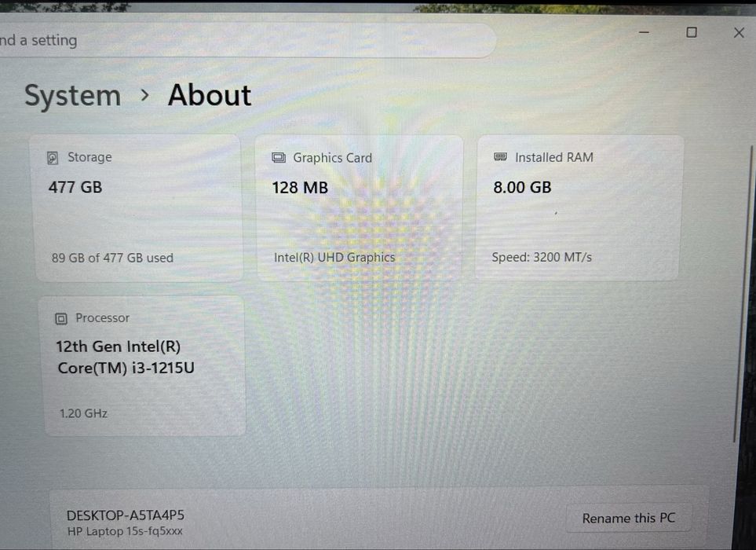Viewport: 756px width, 550px height.
Task: Open the Storage 477 GB card
Action: pos(137,208)
